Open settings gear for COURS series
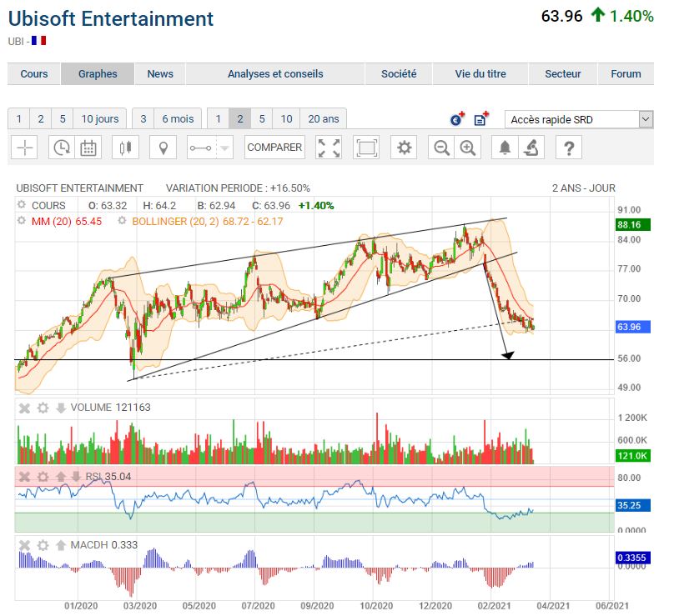The width and height of the screenshot is (674, 616). pos(22,205)
